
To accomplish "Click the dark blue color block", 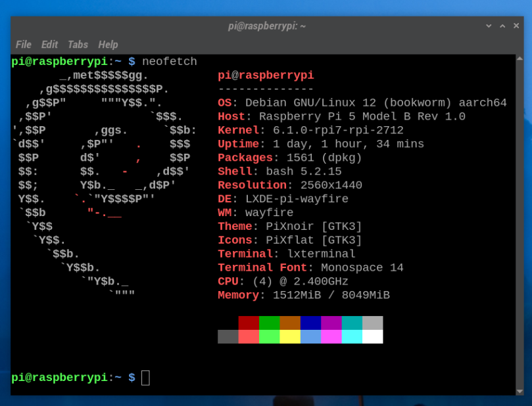I will coord(311,323).
